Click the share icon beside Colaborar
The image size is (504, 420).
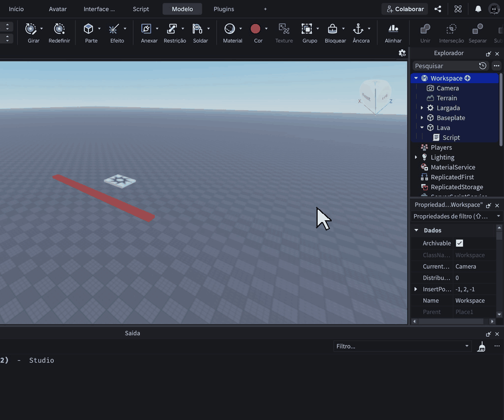[438, 9]
